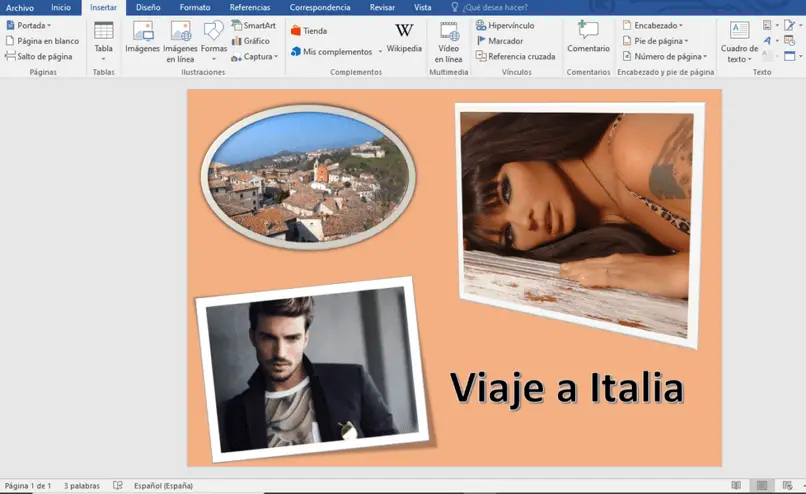Viewport: 806px width, 494px height.
Task: Change language from Español (España) in status bar
Action: tap(164, 486)
